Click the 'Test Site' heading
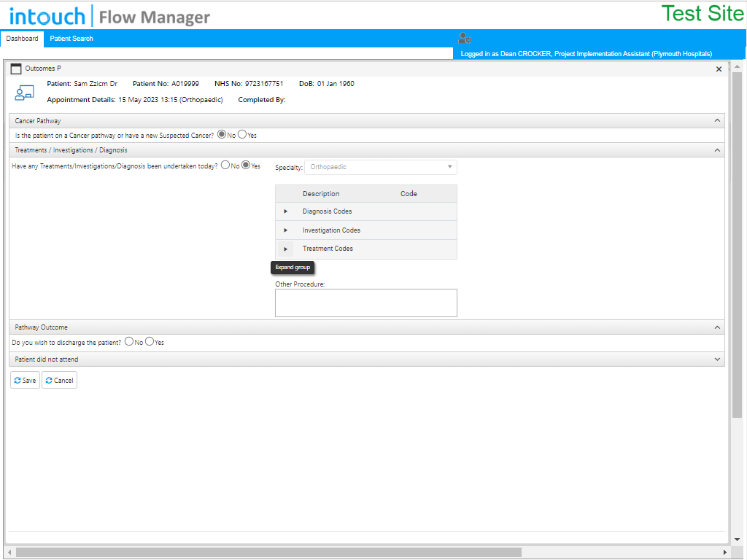Screen dimensions: 747x560 click(703, 13)
